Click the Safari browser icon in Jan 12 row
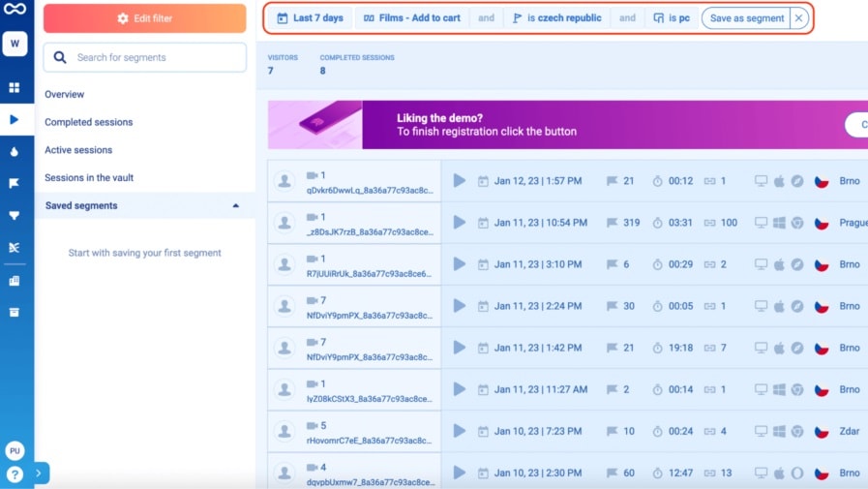Screen dimensions: 868x489 point(797,180)
